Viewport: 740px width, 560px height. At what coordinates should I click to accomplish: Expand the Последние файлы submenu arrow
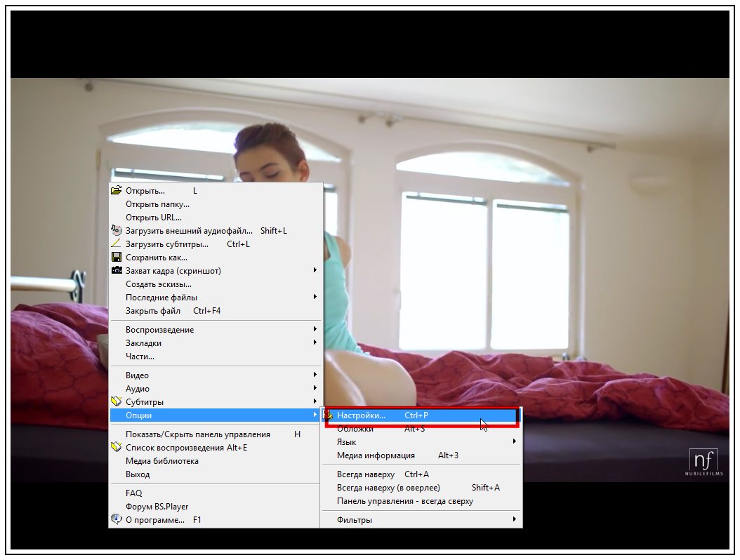click(315, 297)
